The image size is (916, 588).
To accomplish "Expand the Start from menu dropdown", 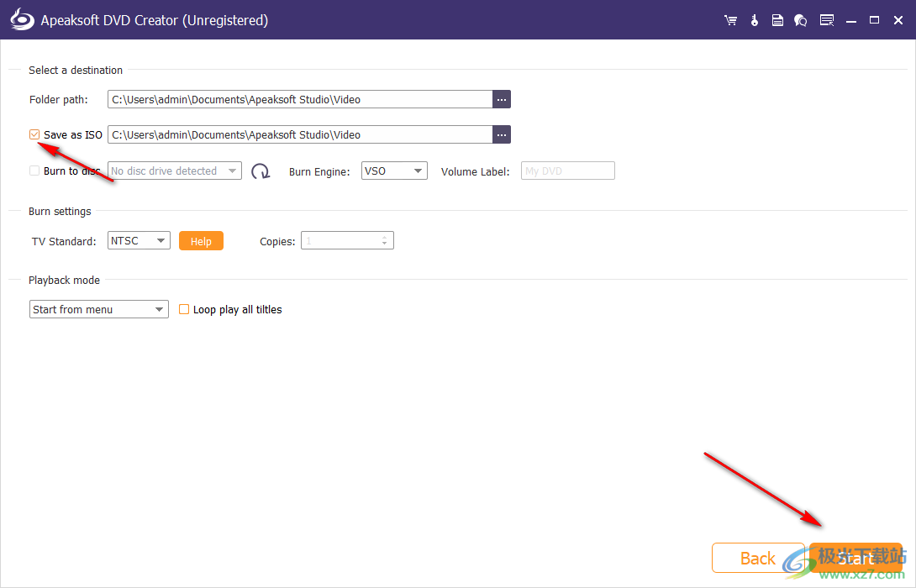I will click(98, 309).
